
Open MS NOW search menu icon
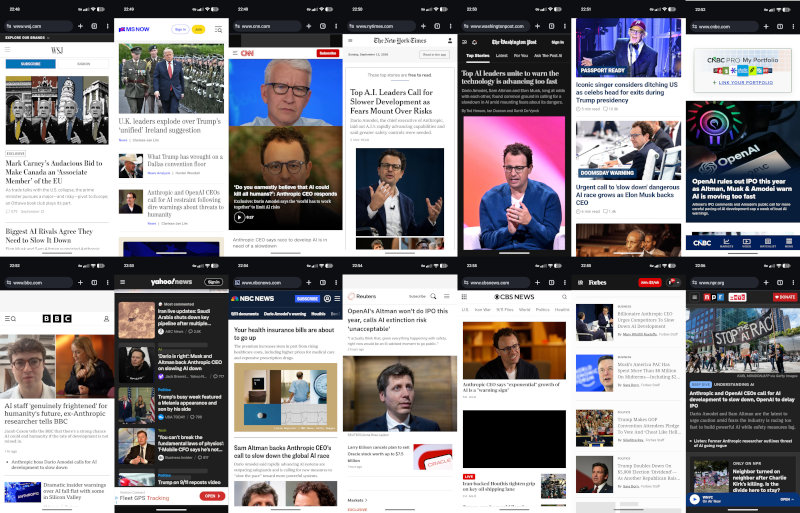tap(218, 30)
